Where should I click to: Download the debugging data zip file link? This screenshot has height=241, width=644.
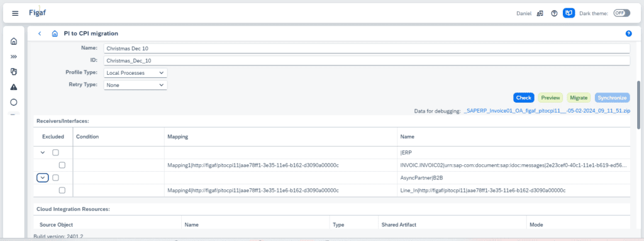[x=547, y=111]
